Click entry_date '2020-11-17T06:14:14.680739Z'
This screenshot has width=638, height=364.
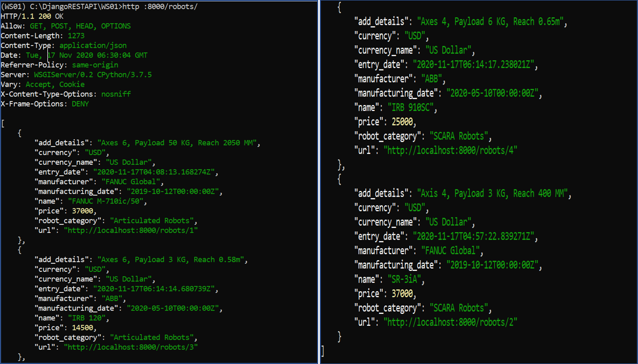click(154, 289)
